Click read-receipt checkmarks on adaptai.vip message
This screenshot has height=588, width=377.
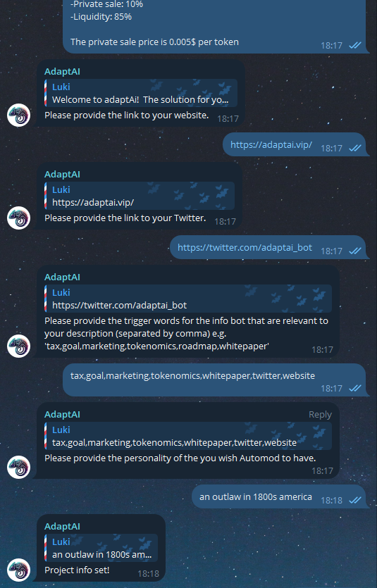[355, 148]
